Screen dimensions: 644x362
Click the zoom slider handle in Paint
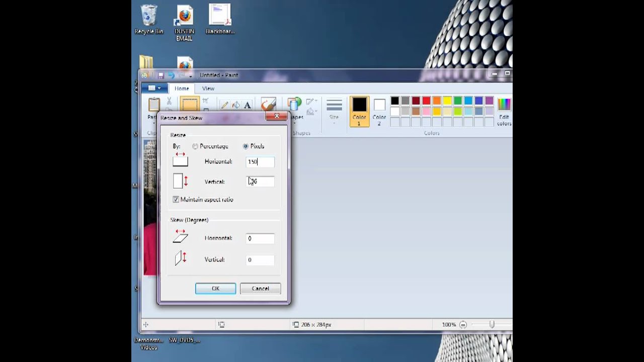click(x=492, y=325)
